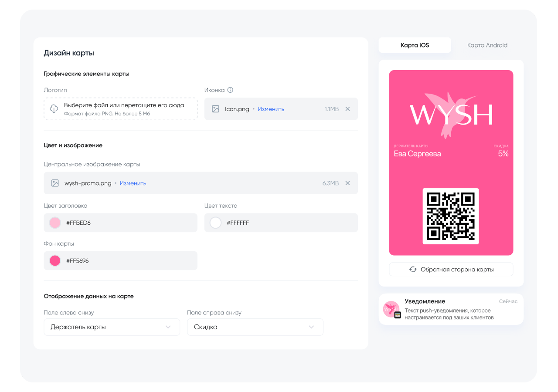
Task: Click the WYSH hummingbird logo on the card
Action: tap(451, 115)
